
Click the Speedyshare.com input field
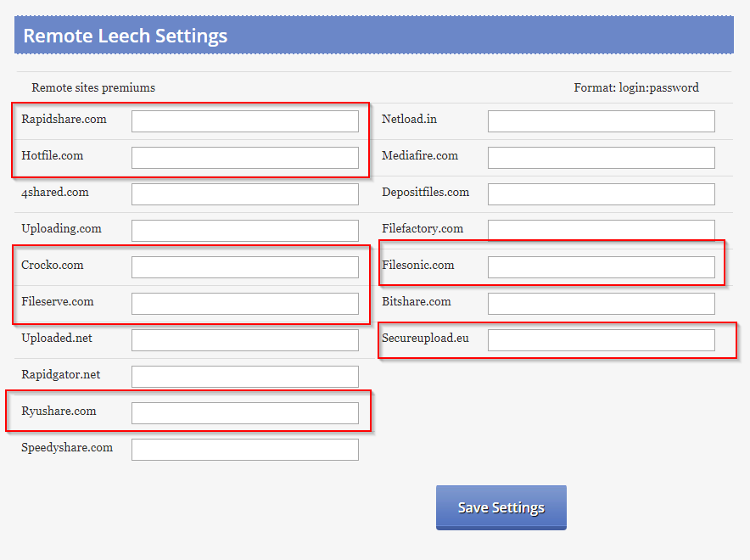[245, 450]
